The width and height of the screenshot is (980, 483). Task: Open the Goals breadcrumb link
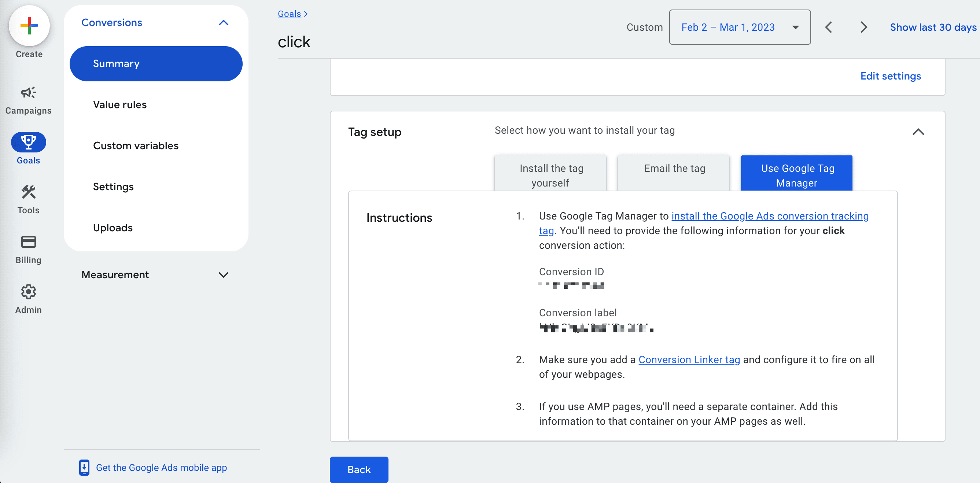click(x=289, y=14)
